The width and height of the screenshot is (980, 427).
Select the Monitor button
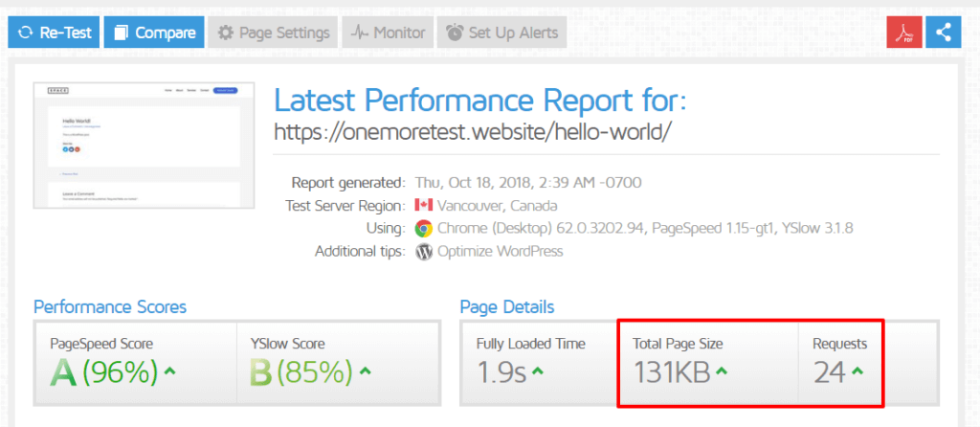pos(388,32)
